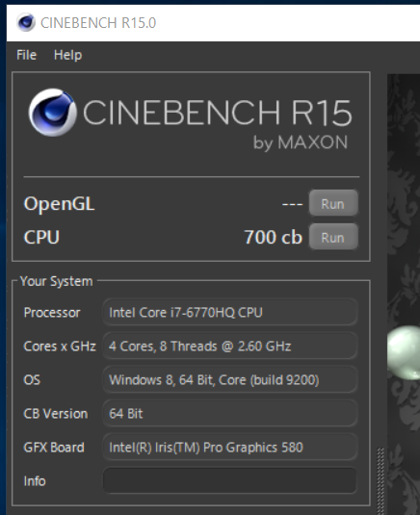Click the OS field showing Windows 8

tap(230, 379)
